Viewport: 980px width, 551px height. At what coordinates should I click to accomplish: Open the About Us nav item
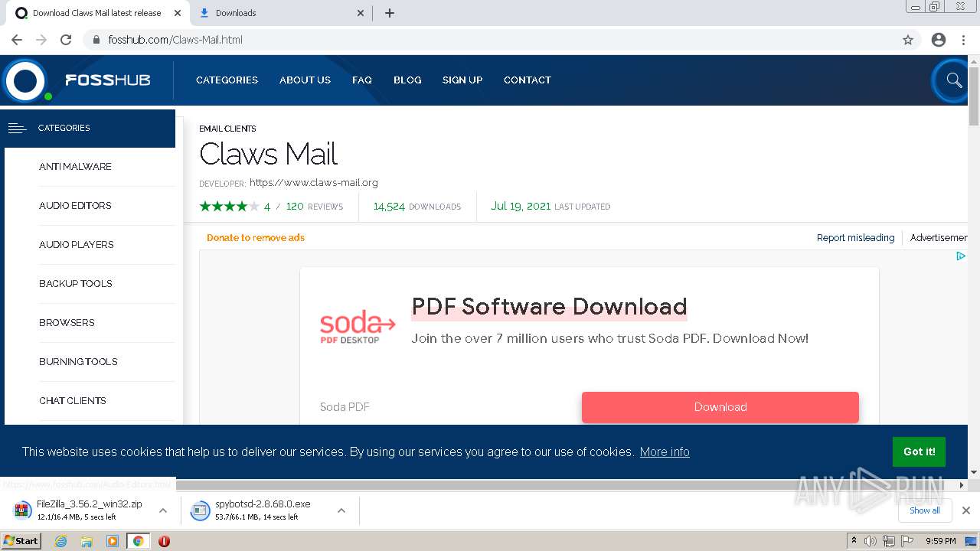coord(305,80)
